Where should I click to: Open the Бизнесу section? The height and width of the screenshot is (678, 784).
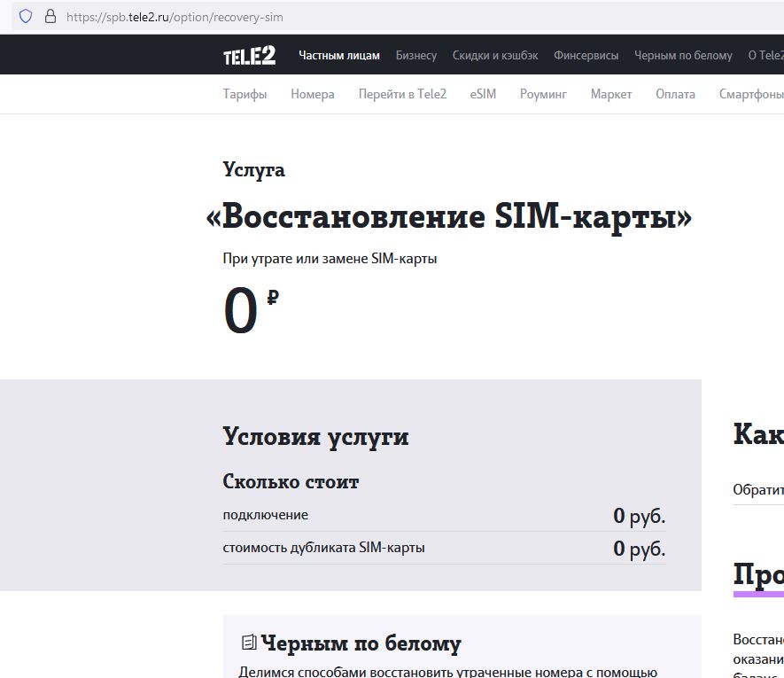coord(416,55)
